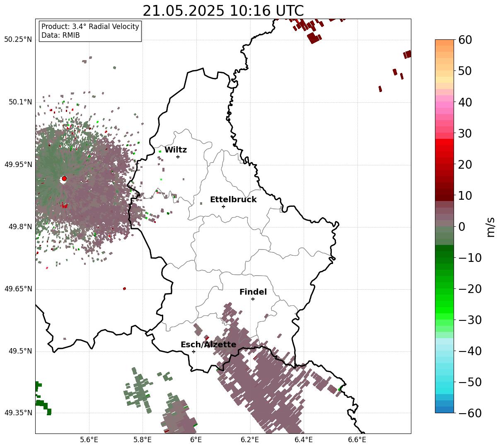
Task: Click the 49.5°N latitude tick label
Action: tap(20, 351)
